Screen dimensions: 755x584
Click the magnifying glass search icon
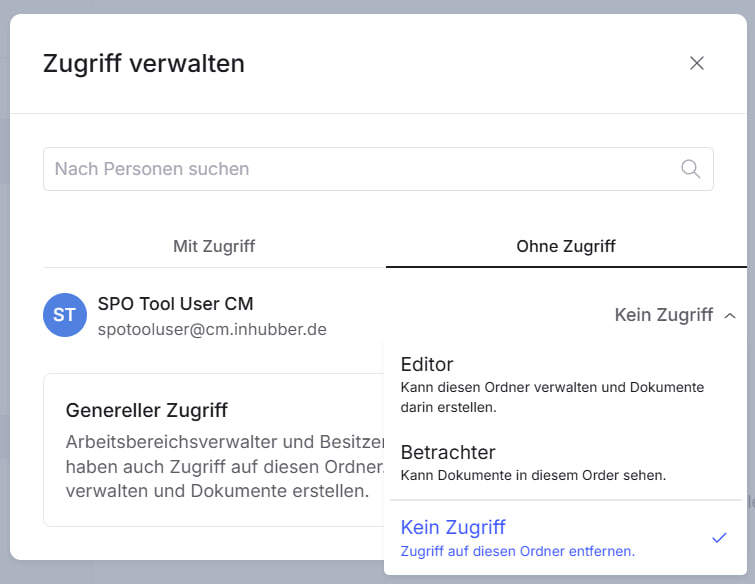[690, 169]
